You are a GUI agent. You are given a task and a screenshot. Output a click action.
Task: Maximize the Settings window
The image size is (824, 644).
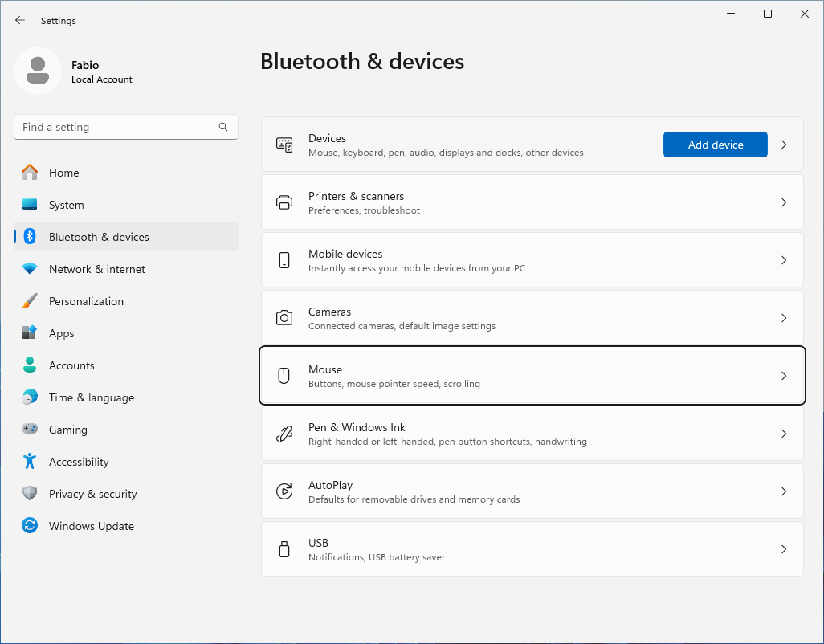tap(768, 14)
